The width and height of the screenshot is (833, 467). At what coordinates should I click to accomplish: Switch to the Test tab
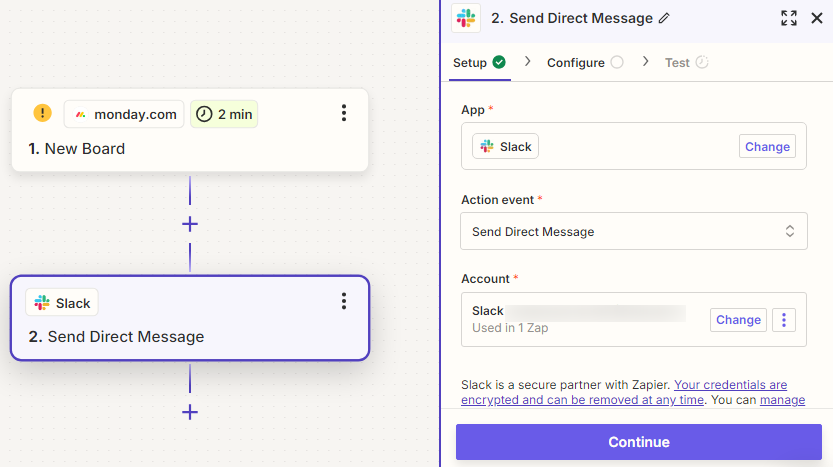(686, 63)
